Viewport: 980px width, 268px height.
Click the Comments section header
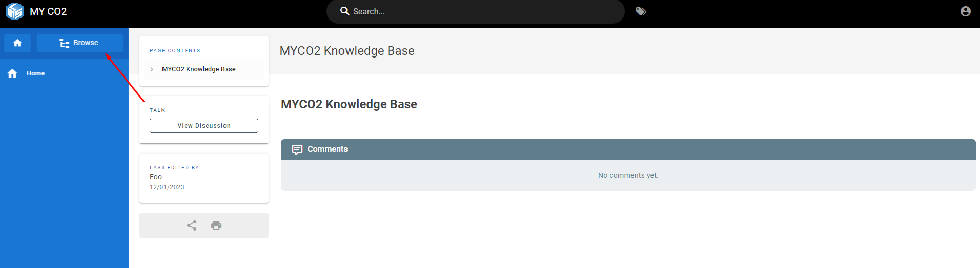pos(328,149)
